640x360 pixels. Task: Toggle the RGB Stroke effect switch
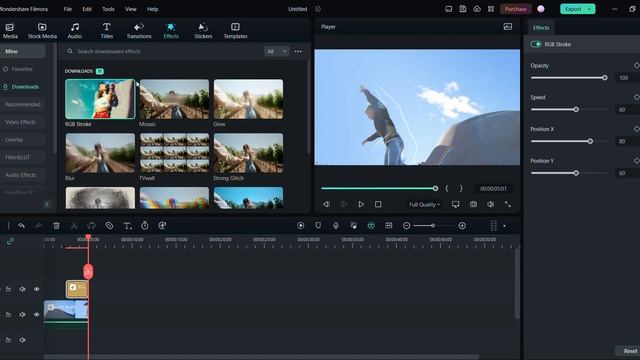click(x=536, y=44)
